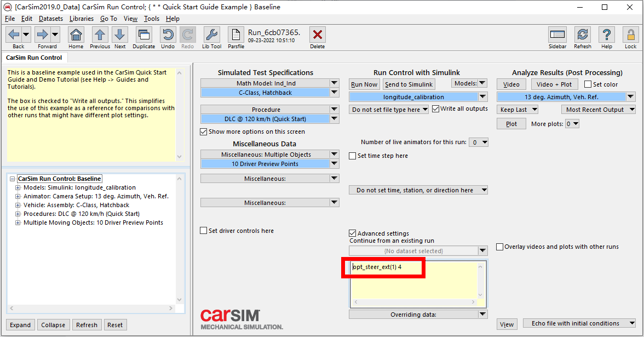Click the Run Now button
The height and width of the screenshot is (337, 644).
(x=364, y=84)
